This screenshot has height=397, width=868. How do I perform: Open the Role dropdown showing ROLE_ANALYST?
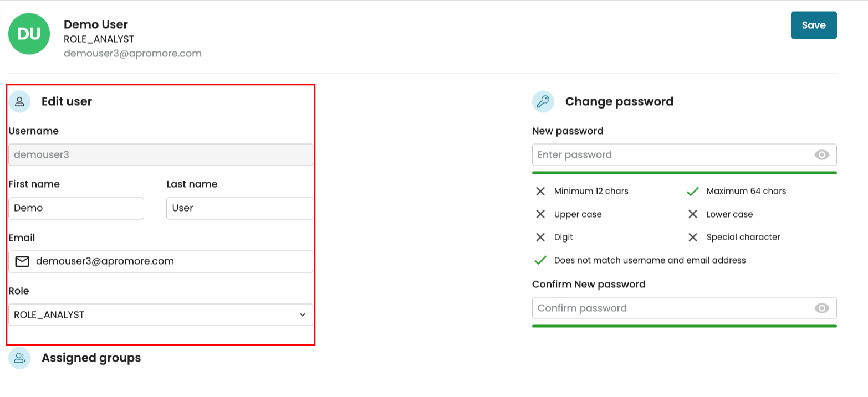pos(155,314)
